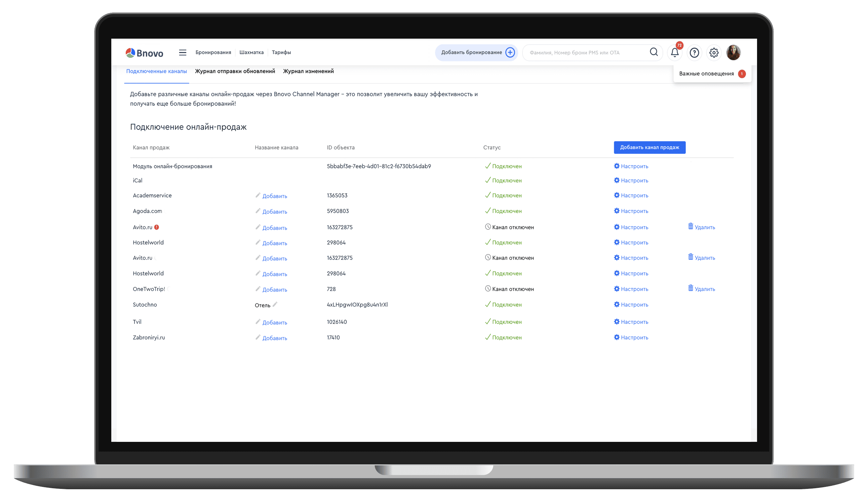The height and width of the screenshot is (502, 868).
Task: Click the pencil icon in the OneTwoTrip! row
Action: point(258,289)
